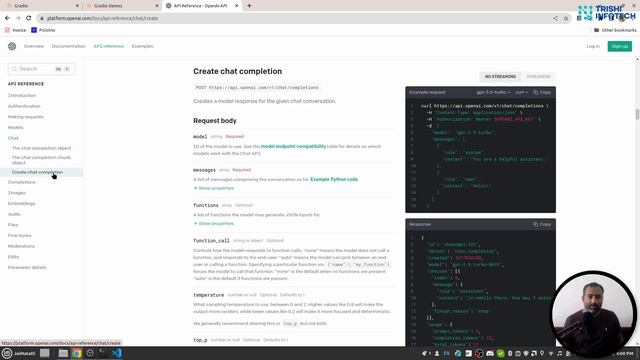640x360 pixels.
Task: Open the API reference nav item
Action: 109,46
